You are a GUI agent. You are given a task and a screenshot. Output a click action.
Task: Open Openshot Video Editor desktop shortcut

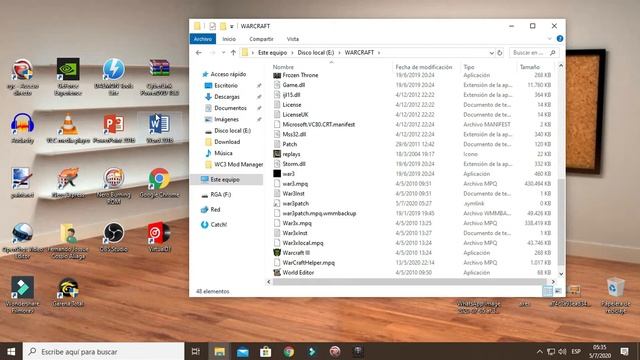(22, 241)
